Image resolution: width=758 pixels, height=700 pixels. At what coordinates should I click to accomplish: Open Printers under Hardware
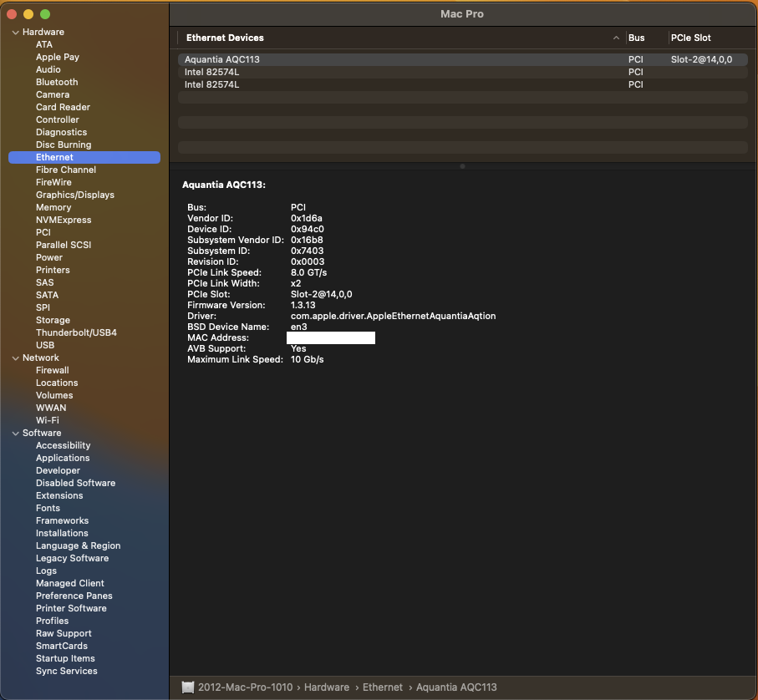53,270
